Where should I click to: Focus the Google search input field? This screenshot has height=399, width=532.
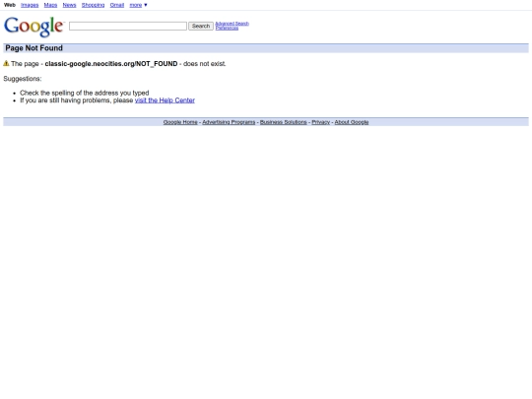(128, 27)
